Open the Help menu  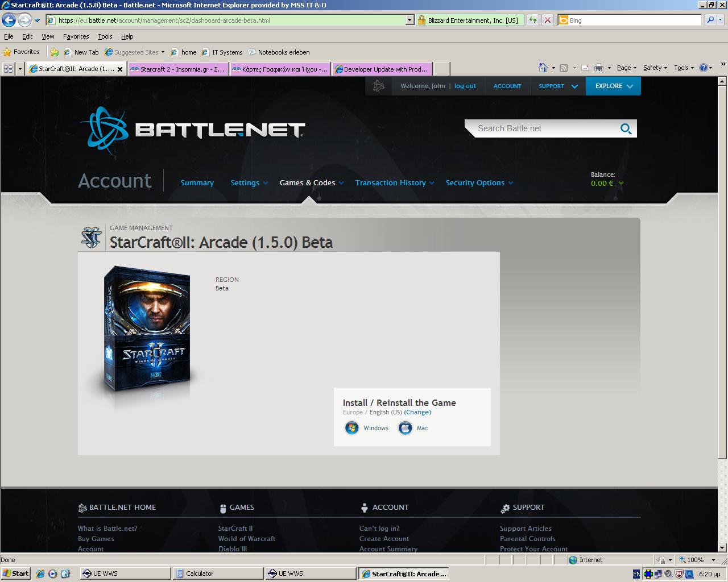127,36
